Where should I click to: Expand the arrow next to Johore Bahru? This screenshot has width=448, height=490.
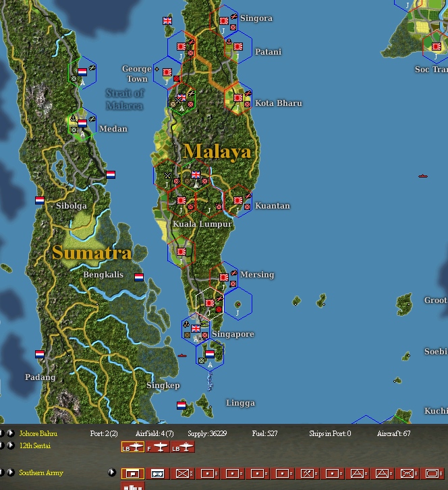11,433
